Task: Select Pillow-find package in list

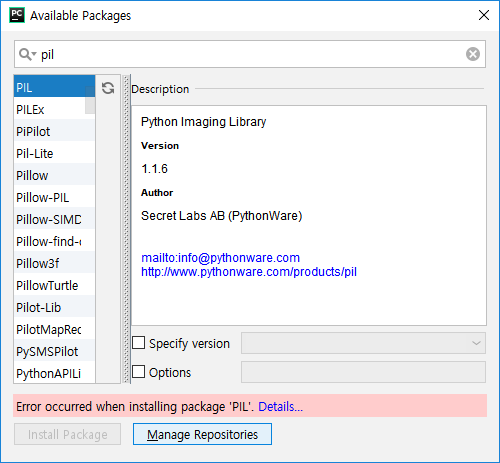Action: click(x=54, y=240)
